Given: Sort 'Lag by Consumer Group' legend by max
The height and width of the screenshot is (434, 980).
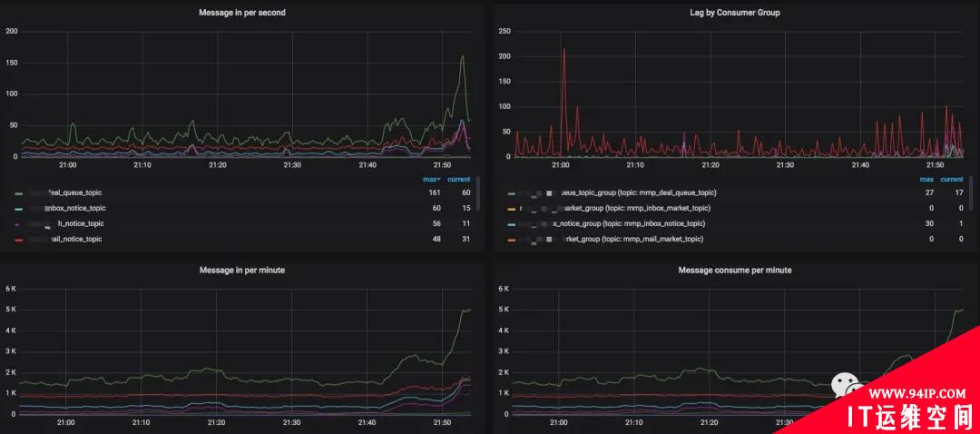Looking at the screenshot, I should click(926, 180).
